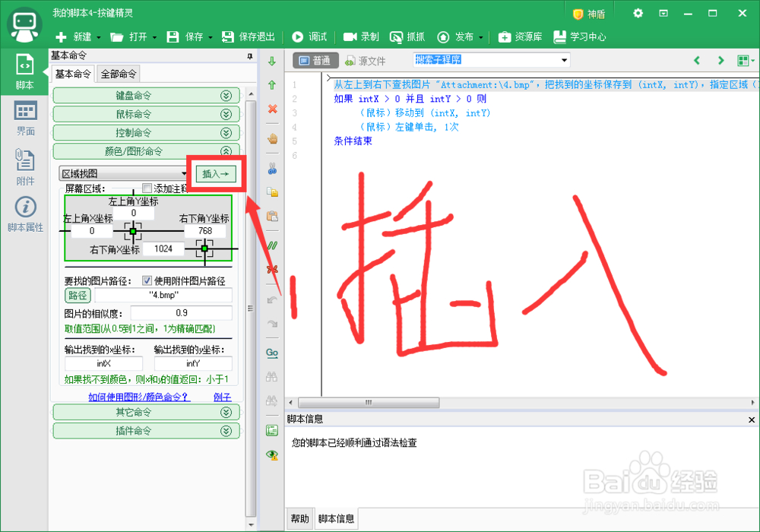Viewport: 760px width, 532px height.
Task: Navigate back with the green left arrow
Action: pos(697,61)
